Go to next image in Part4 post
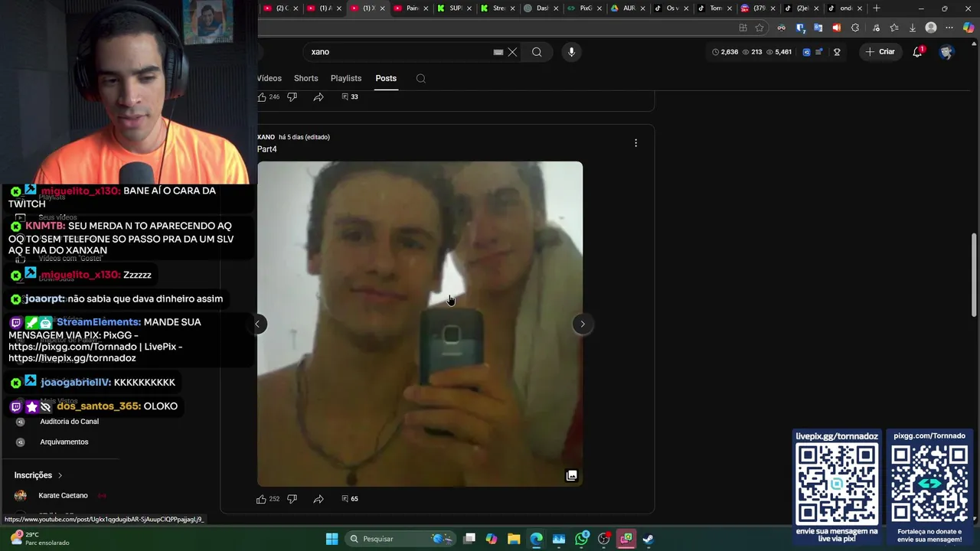 click(x=583, y=324)
